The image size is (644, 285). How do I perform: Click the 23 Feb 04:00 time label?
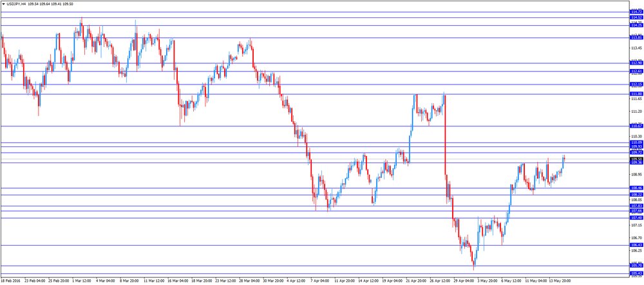pyautogui.click(x=33, y=281)
